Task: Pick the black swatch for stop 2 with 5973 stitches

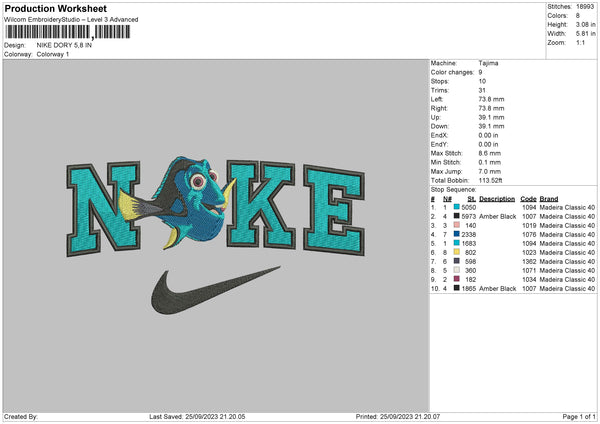Action: click(457, 216)
